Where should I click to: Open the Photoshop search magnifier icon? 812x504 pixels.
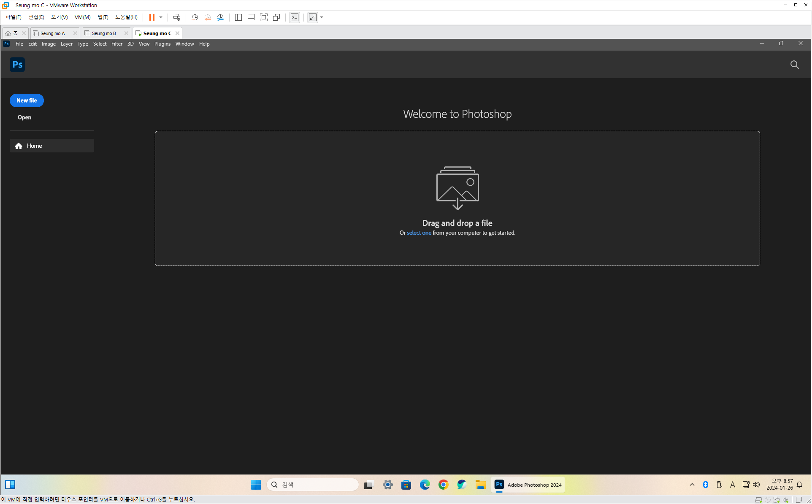tap(794, 65)
